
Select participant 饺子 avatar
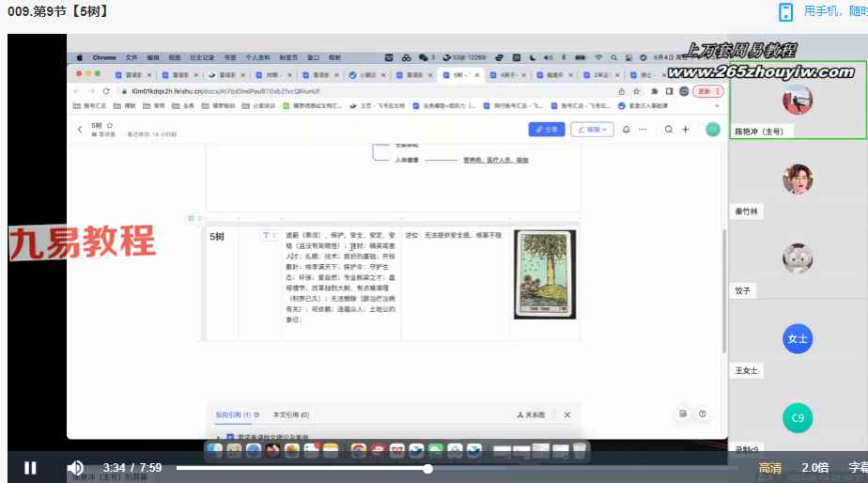coord(798,258)
